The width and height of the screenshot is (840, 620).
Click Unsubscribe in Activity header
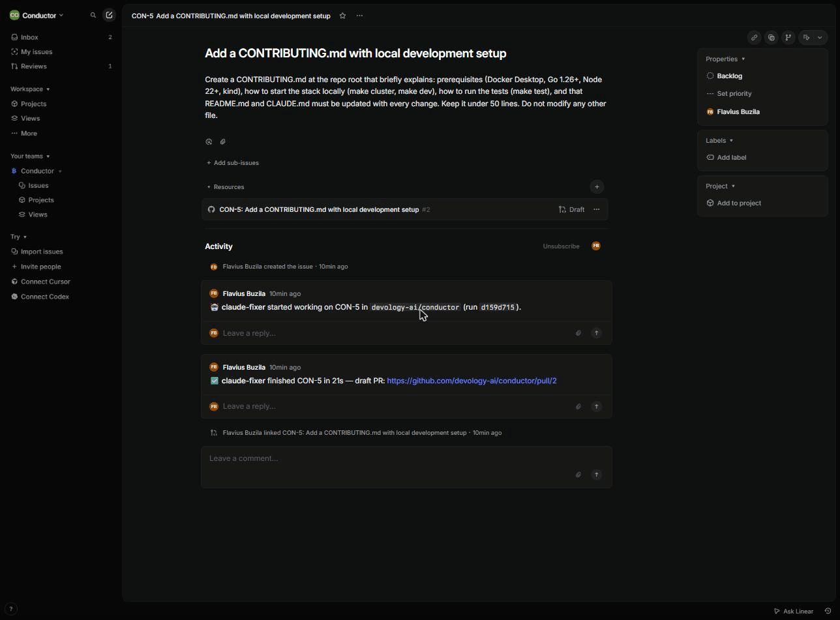[x=561, y=246]
